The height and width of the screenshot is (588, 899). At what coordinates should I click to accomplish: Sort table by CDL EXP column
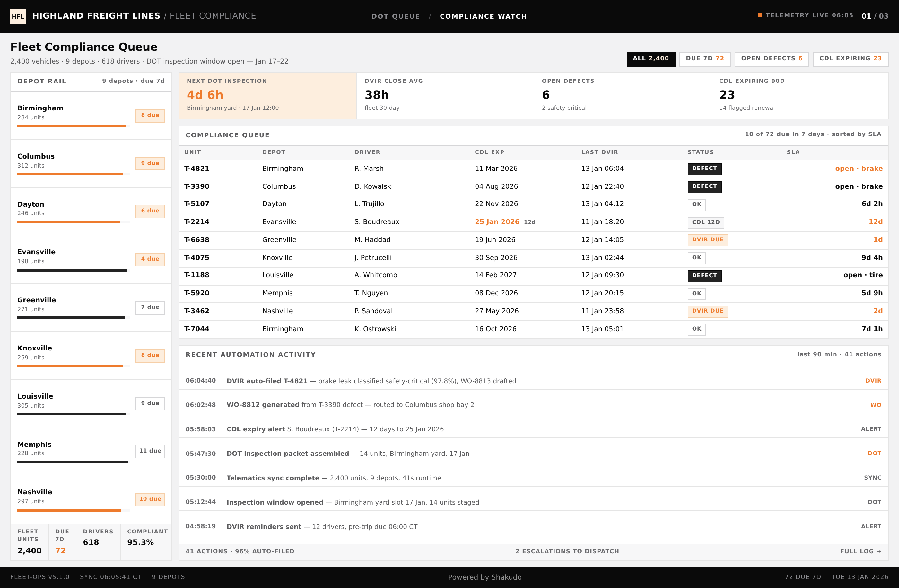tap(489, 152)
